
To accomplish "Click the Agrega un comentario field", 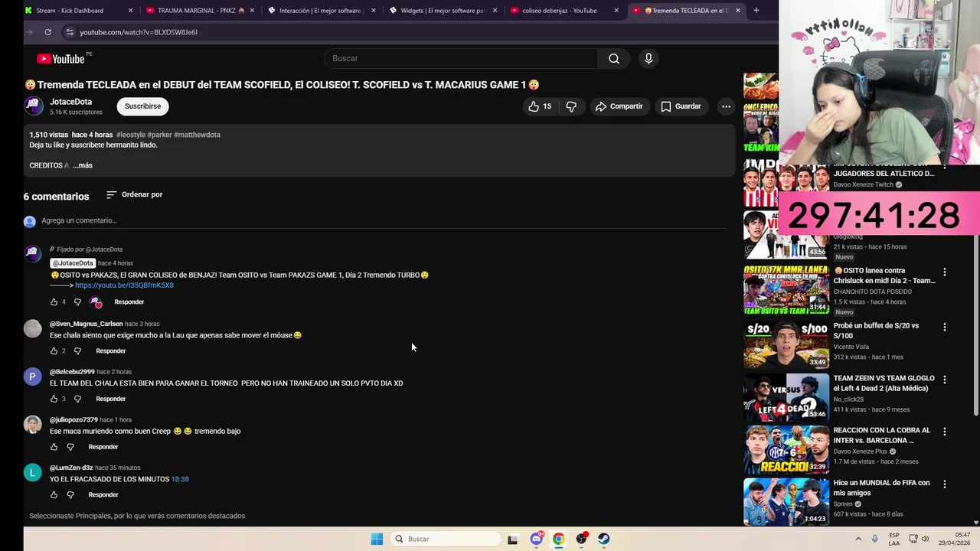I will pyautogui.click(x=383, y=221).
